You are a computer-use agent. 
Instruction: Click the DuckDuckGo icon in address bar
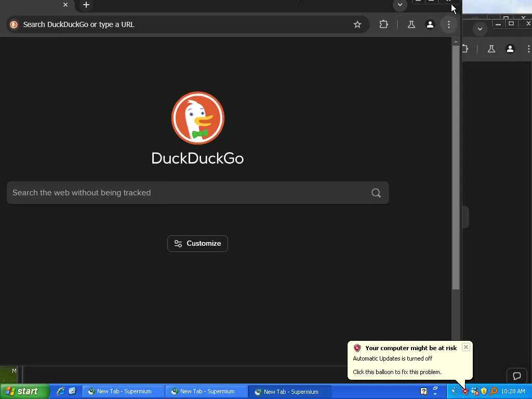point(14,24)
